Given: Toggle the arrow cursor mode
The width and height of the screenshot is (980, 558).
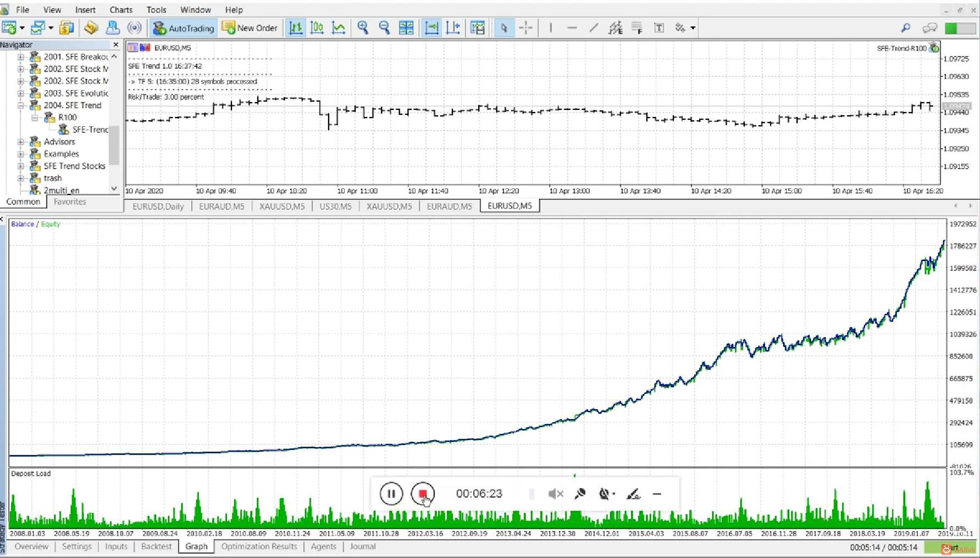Looking at the screenshot, I should coord(504,27).
